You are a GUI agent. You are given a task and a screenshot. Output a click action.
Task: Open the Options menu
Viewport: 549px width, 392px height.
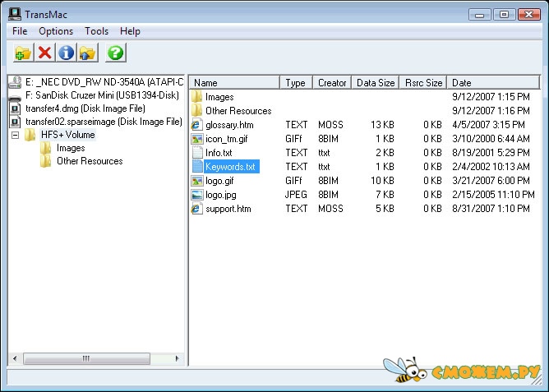(x=56, y=31)
